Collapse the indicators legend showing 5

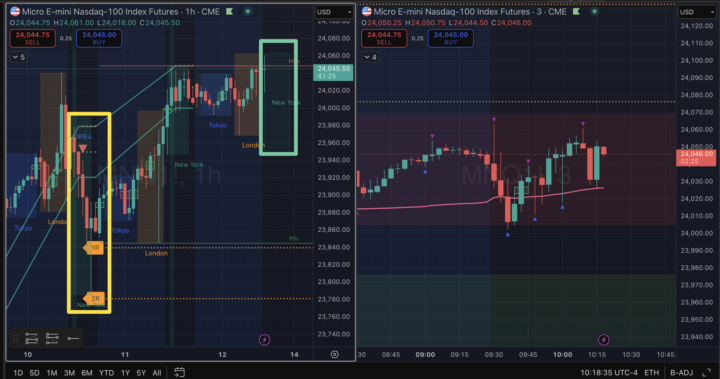pyautogui.click(x=19, y=57)
